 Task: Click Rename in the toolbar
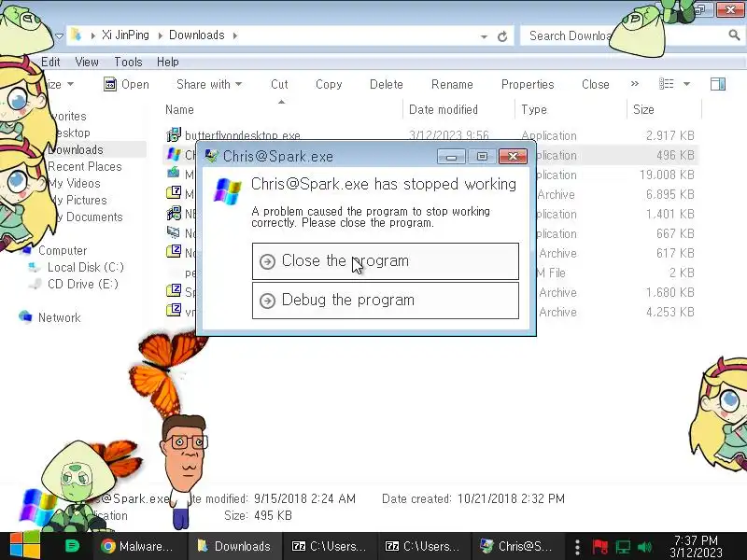(452, 84)
